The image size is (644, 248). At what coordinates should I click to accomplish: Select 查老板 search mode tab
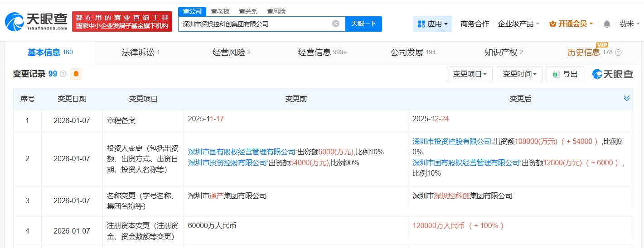(x=220, y=11)
